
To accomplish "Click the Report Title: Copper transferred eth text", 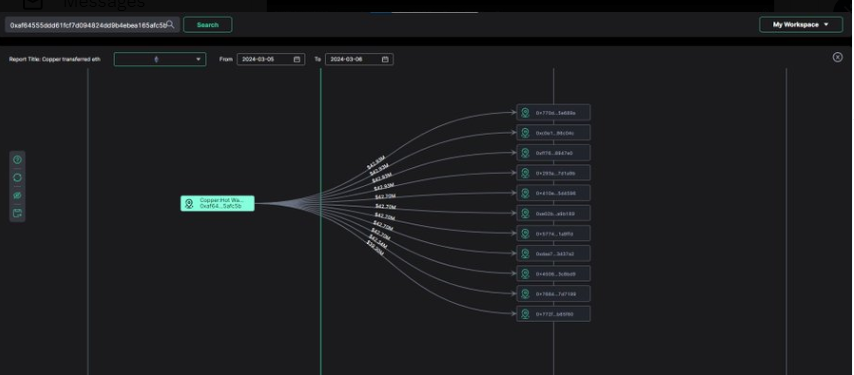I will 54,59.
